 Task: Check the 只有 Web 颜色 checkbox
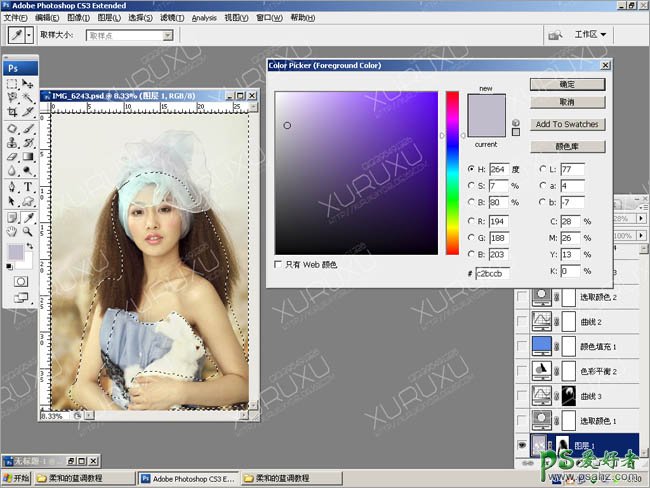point(279,264)
